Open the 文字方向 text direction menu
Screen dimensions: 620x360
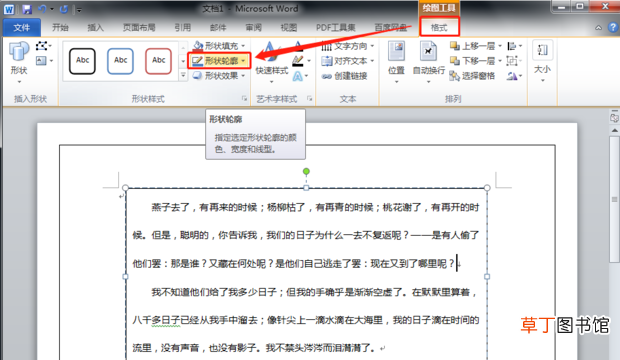coord(348,46)
